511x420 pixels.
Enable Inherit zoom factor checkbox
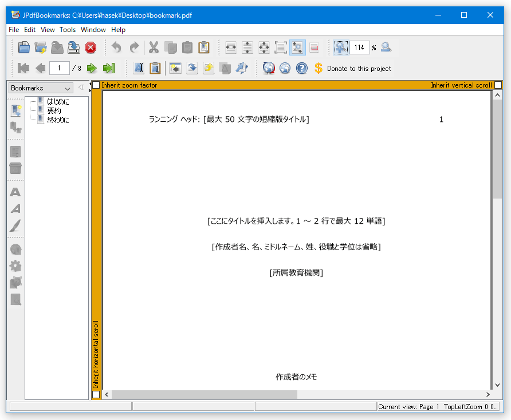tap(96, 85)
